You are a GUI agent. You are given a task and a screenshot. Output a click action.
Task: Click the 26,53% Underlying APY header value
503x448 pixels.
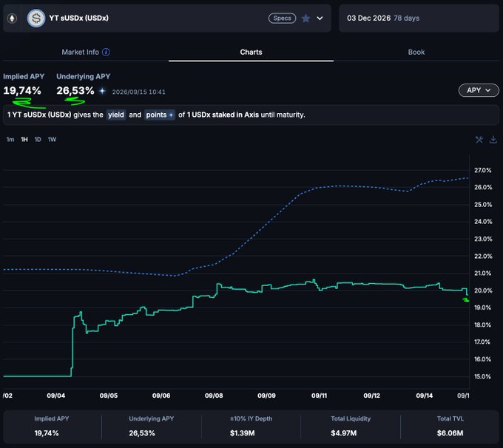click(75, 91)
